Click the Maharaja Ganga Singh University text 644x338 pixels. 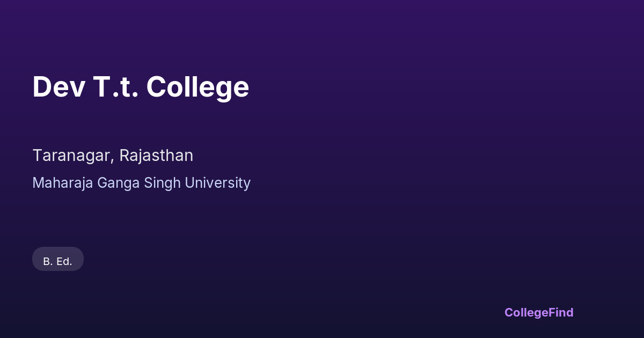(141, 183)
